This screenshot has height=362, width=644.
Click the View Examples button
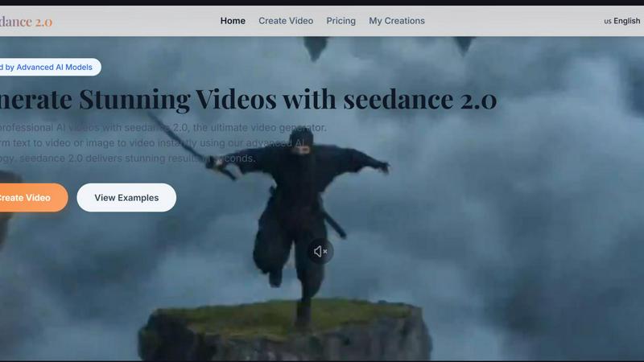coord(126,197)
